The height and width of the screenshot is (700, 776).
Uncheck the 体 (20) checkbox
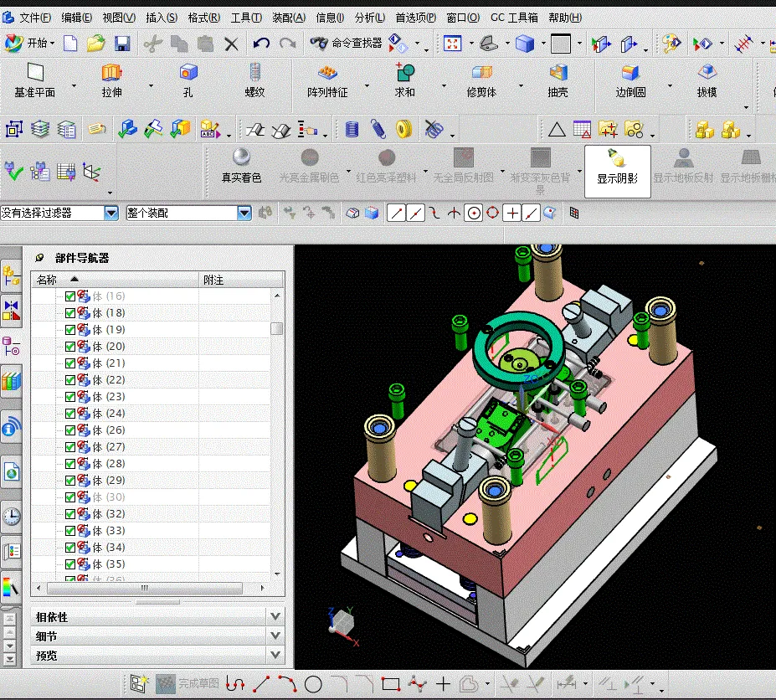(69, 347)
